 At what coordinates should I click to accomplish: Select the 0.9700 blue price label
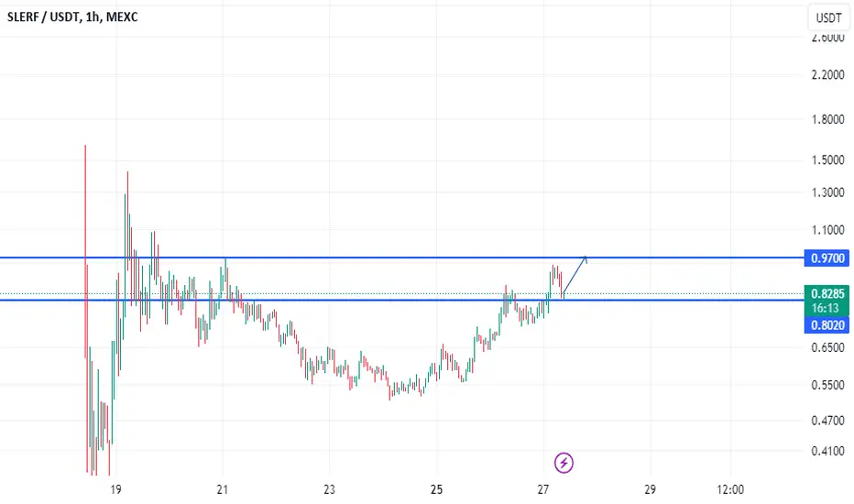[x=827, y=258]
